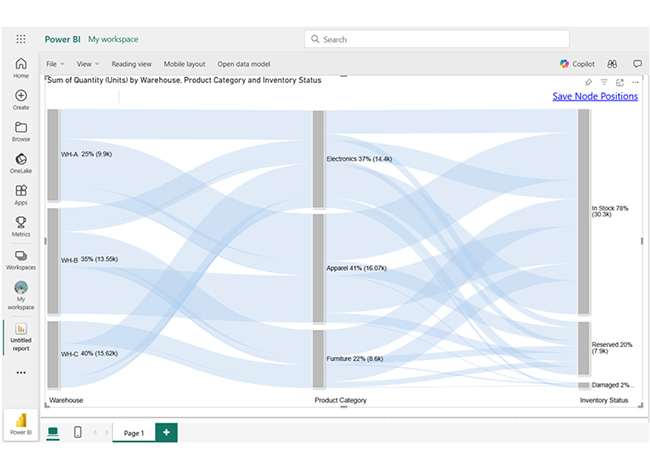Open the app launcher waffle icon
The height and width of the screenshot is (469, 650).
(21, 39)
